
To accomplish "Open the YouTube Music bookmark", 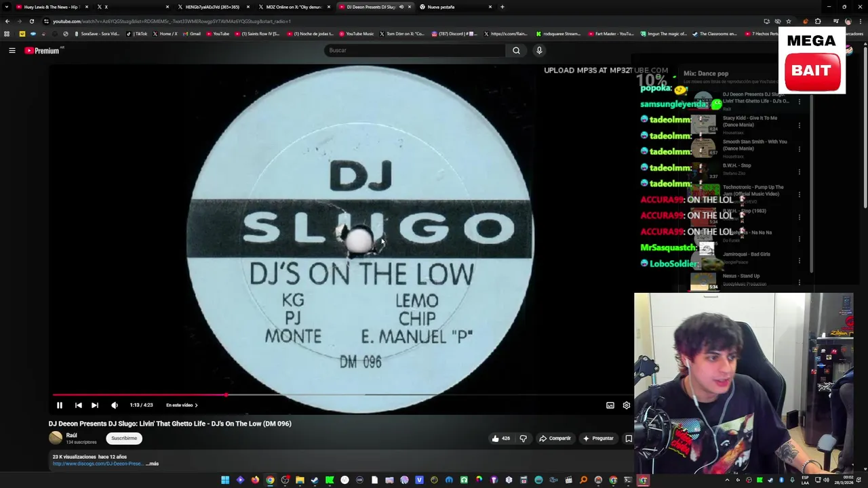I will click(x=357, y=33).
